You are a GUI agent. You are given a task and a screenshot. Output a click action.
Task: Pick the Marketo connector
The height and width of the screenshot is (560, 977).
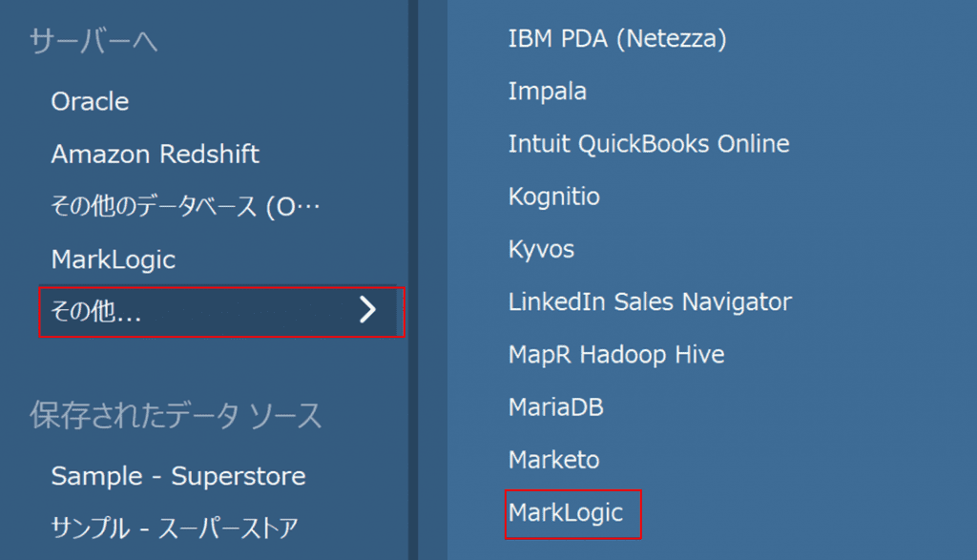[553, 460]
